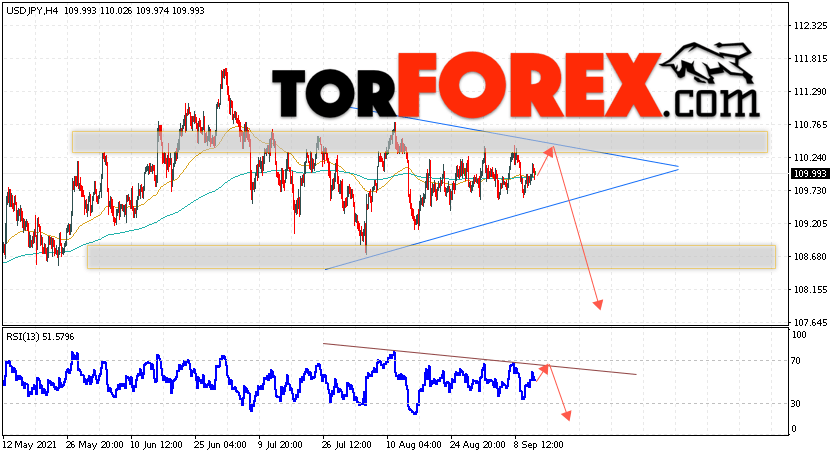834x456 pixels.
Task: Click the 109.205 price axis label
Action: tap(810, 224)
